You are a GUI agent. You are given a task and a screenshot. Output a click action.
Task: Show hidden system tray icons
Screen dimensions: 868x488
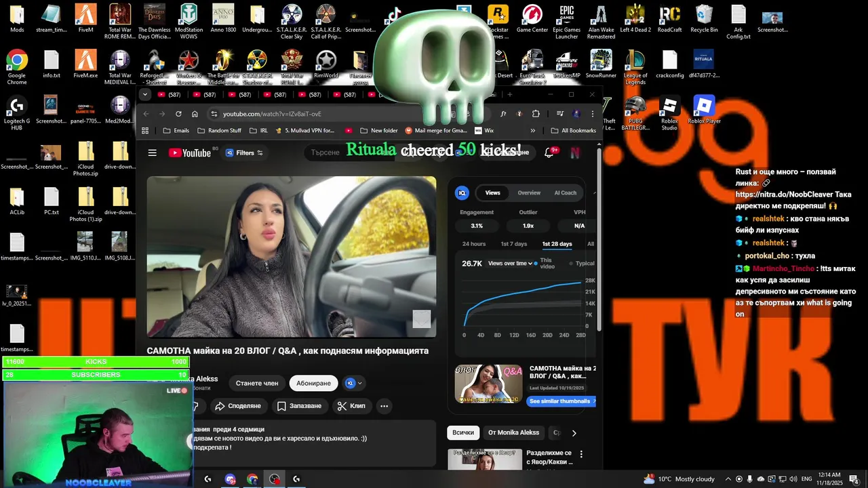(x=728, y=479)
